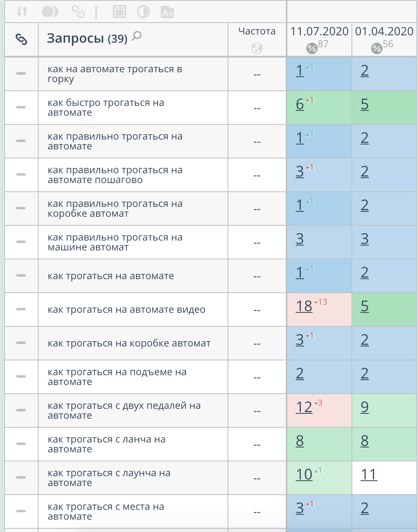The image size is (418, 532).
Task: Click the sort arrows toolbar icon
Action: click(22, 11)
